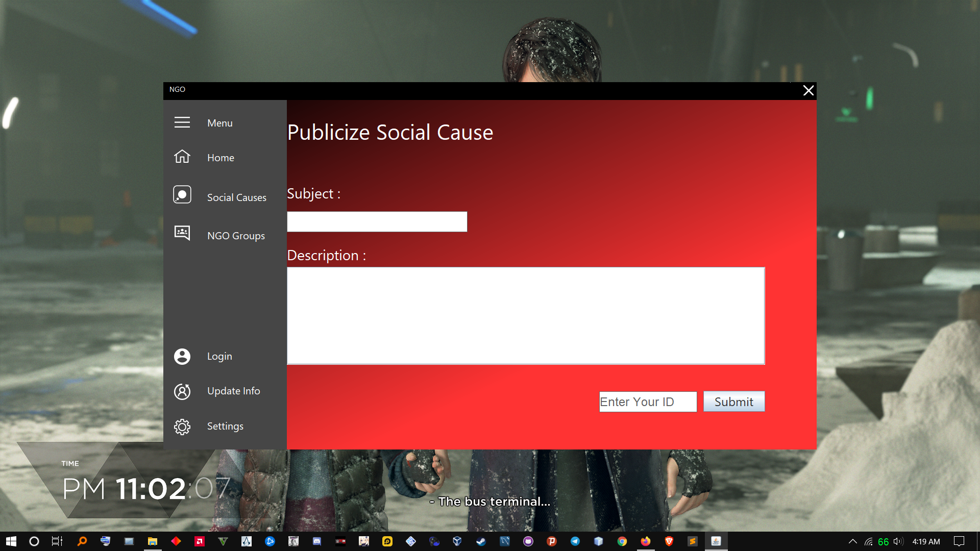Open Settings via gear icon
This screenshot has height=551, width=980.
[x=182, y=427]
